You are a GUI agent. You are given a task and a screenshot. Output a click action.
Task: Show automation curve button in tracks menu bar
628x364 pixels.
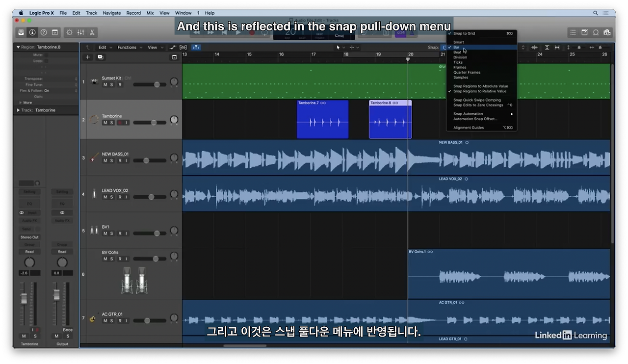[173, 48]
